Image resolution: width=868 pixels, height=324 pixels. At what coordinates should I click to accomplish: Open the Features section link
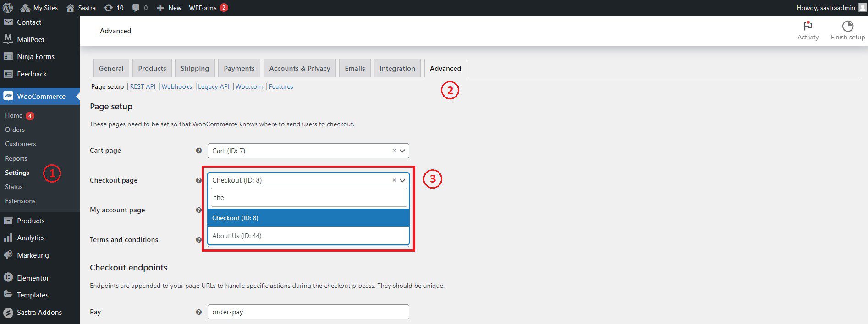click(x=281, y=86)
